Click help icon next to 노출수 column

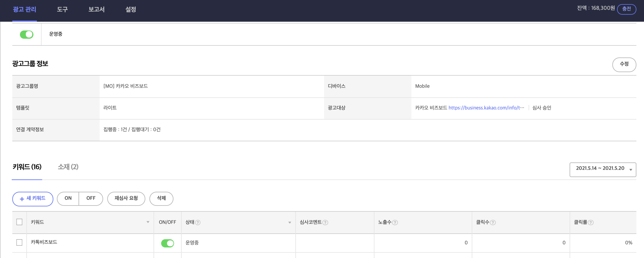tap(395, 223)
